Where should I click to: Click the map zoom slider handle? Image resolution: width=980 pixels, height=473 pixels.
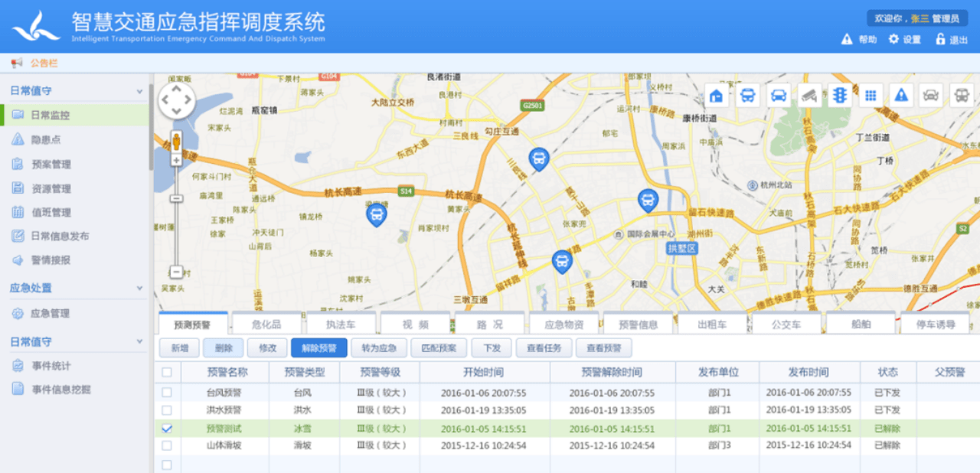pyautogui.click(x=176, y=198)
